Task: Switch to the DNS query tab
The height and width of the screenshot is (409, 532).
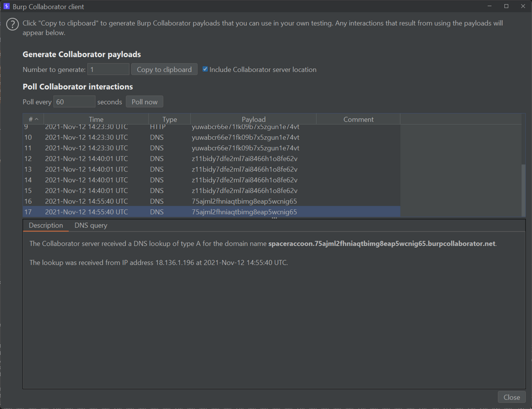Action: [91, 225]
